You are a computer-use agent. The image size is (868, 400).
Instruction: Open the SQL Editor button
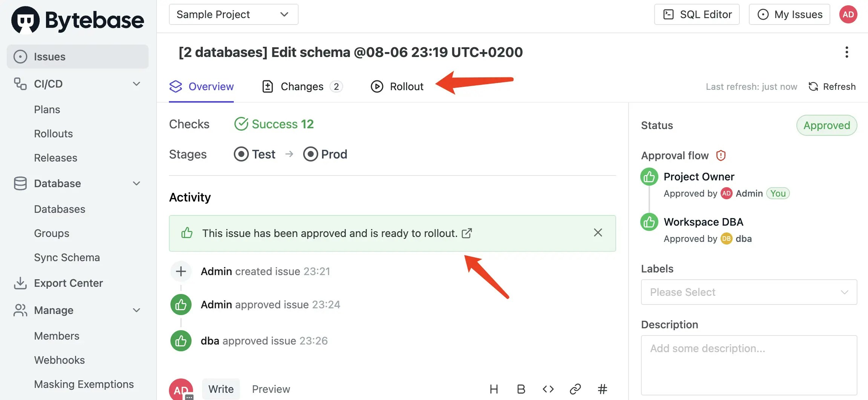(696, 14)
